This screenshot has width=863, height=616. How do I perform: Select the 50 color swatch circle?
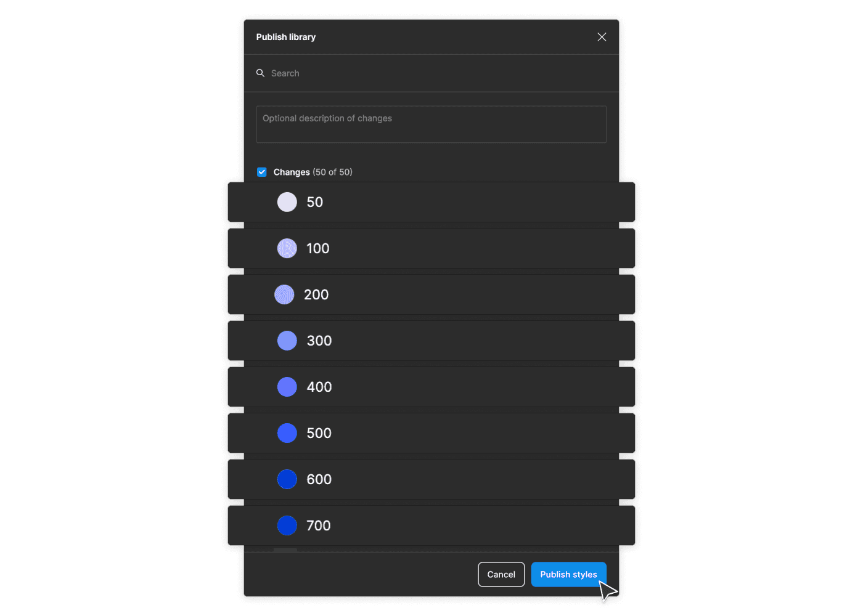click(287, 202)
